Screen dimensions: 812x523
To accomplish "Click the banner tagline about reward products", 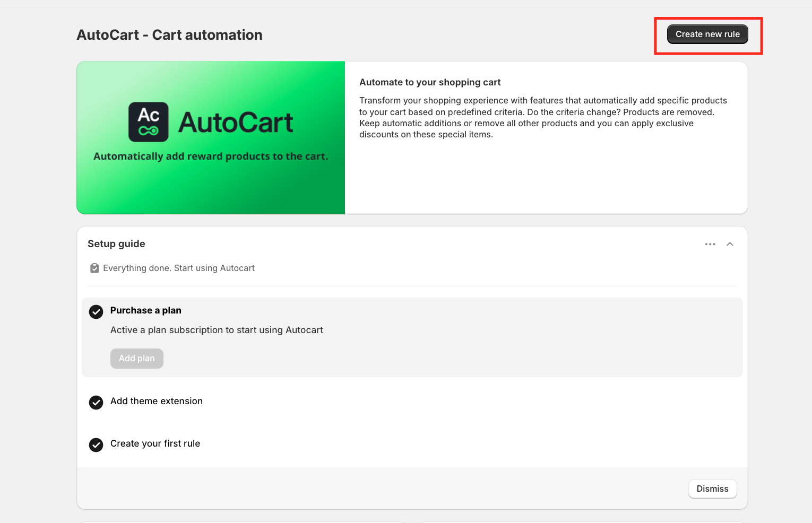I will tap(211, 156).
